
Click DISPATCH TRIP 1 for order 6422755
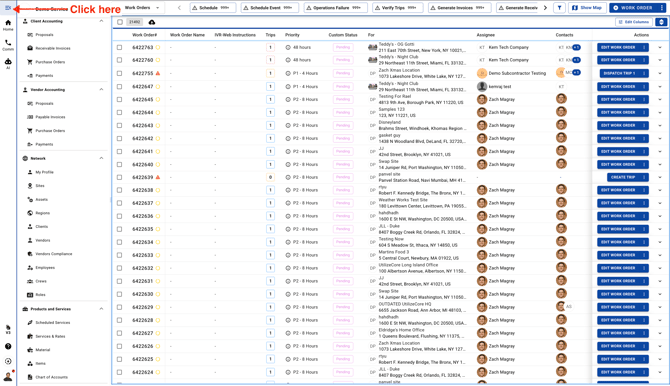point(624,74)
